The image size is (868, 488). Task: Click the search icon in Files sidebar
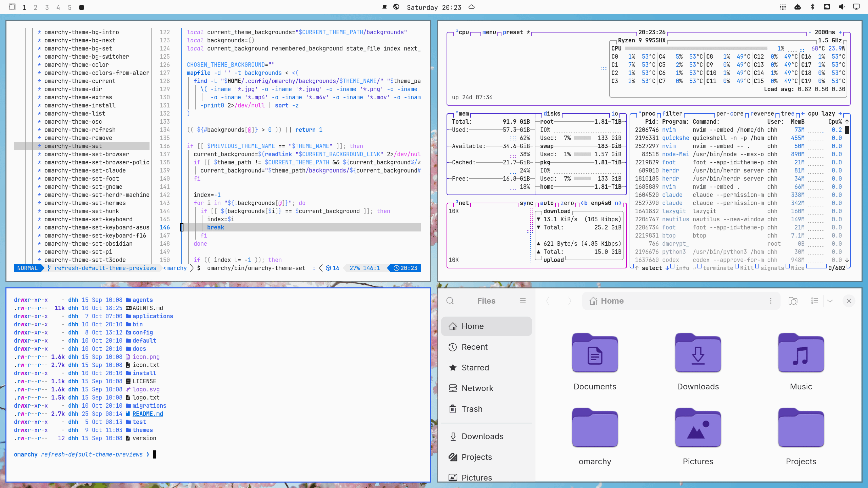point(450,301)
